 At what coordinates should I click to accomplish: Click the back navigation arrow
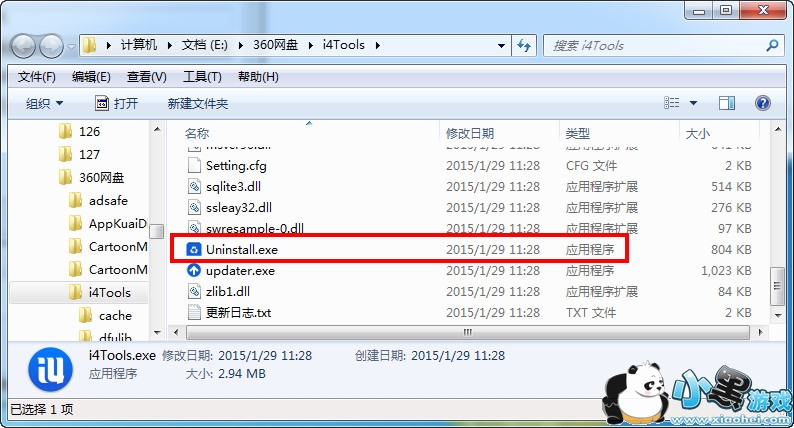click(x=23, y=47)
